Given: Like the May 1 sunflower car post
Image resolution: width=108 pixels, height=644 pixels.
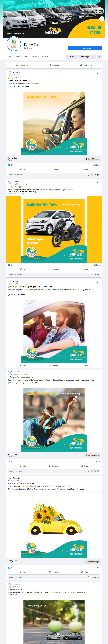Looking at the screenshot, I should pos(23,572).
